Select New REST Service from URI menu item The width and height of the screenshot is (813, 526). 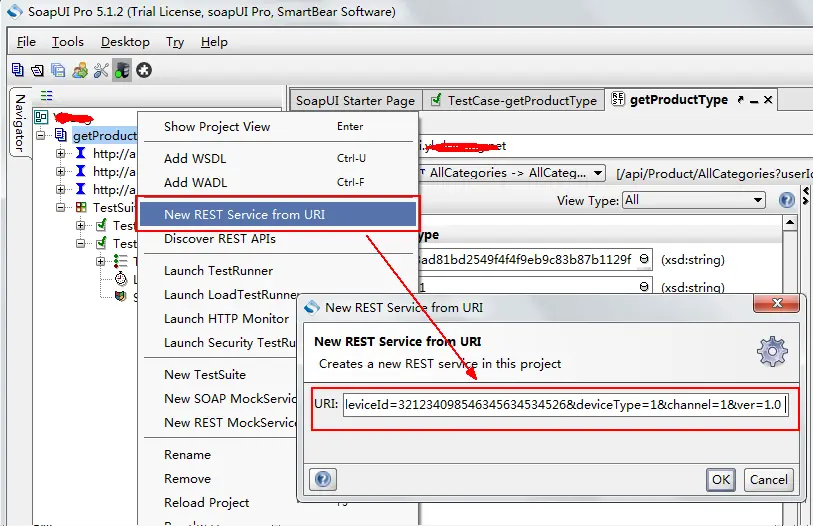click(x=278, y=214)
